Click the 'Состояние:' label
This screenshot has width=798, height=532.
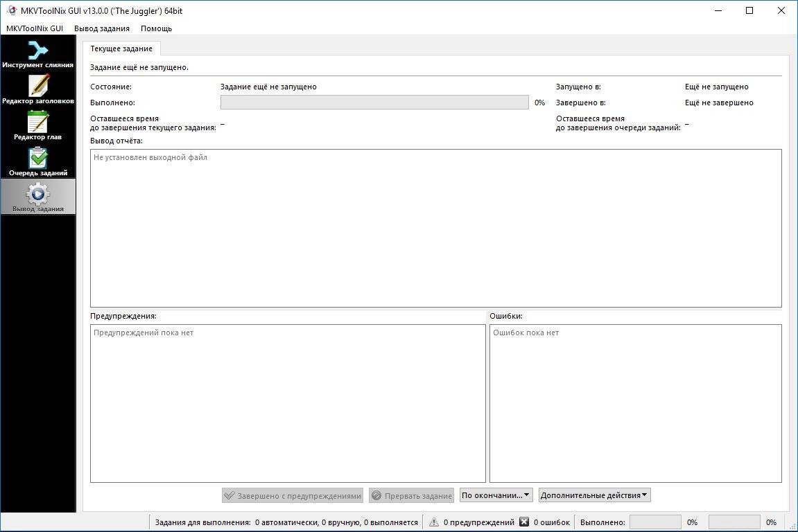[x=111, y=87]
